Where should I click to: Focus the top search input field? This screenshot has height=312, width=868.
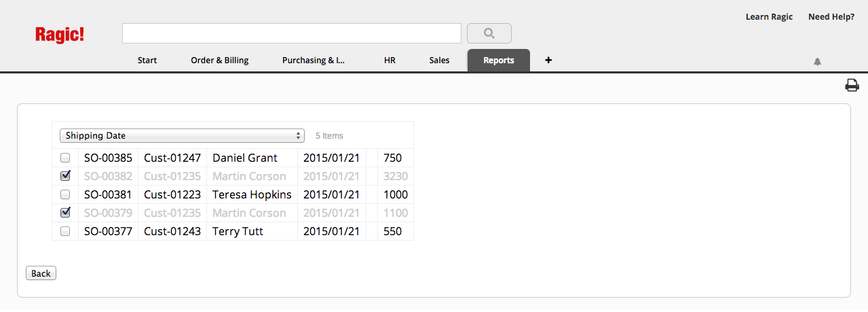292,33
